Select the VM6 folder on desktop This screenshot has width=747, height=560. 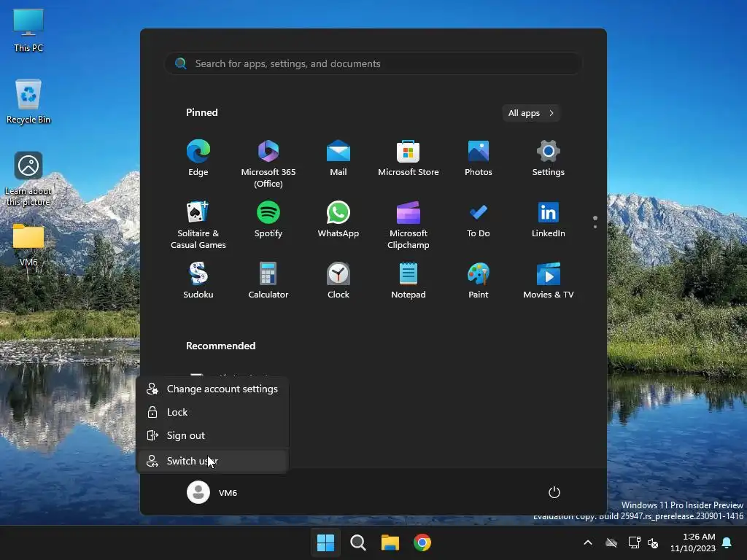click(28, 245)
